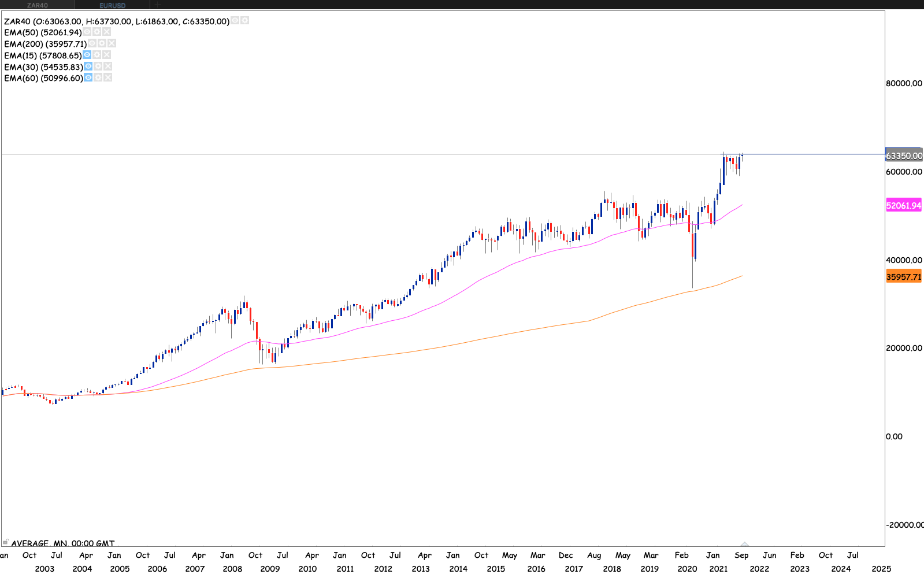Remove the EMA(200) indicator with X
The image size is (924, 574).
click(x=112, y=43)
